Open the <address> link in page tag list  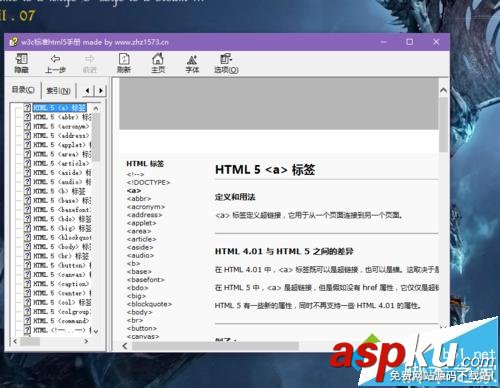pyautogui.click(x=144, y=215)
